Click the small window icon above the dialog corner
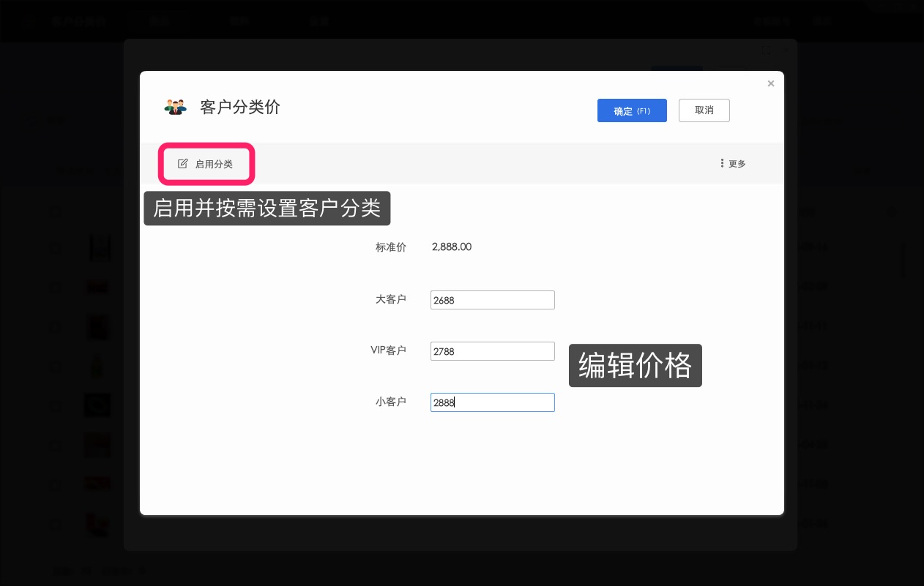Image resolution: width=924 pixels, height=586 pixels. click(766, 50)
